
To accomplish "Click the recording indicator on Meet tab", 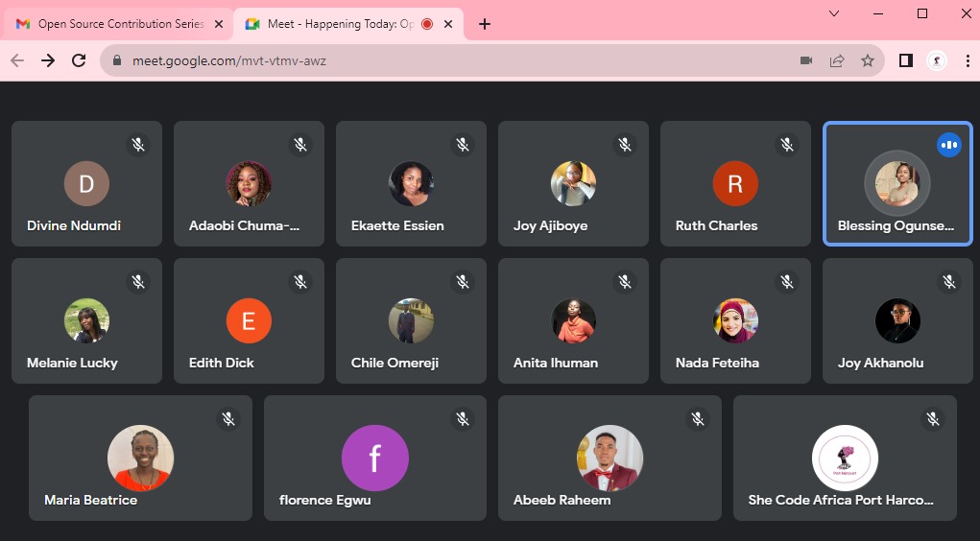I will click(427, 24).
